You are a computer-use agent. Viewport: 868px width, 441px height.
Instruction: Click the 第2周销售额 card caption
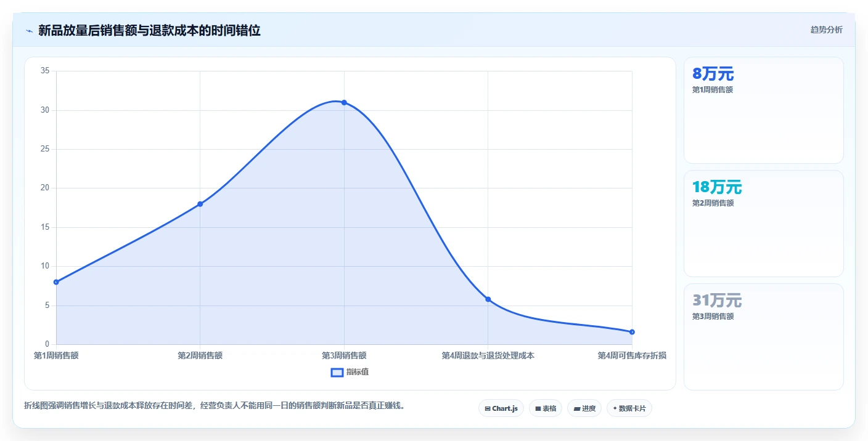(x=713, y=203)
